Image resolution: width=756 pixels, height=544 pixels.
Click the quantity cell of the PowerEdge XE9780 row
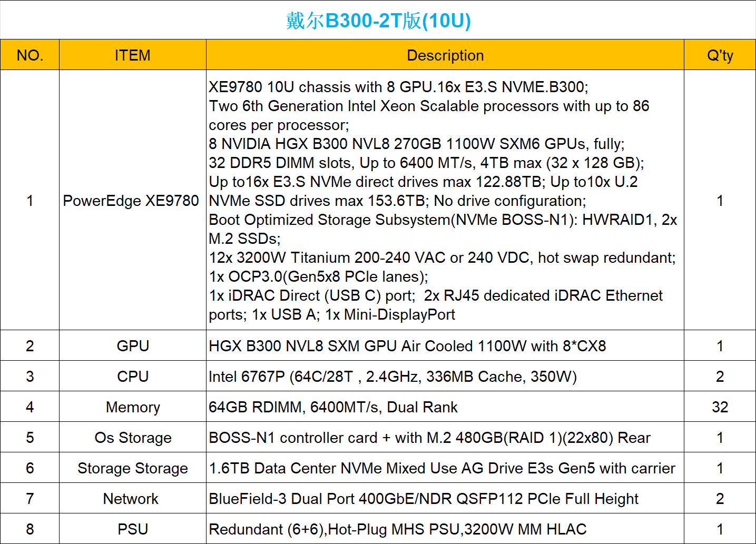(720, 200)
